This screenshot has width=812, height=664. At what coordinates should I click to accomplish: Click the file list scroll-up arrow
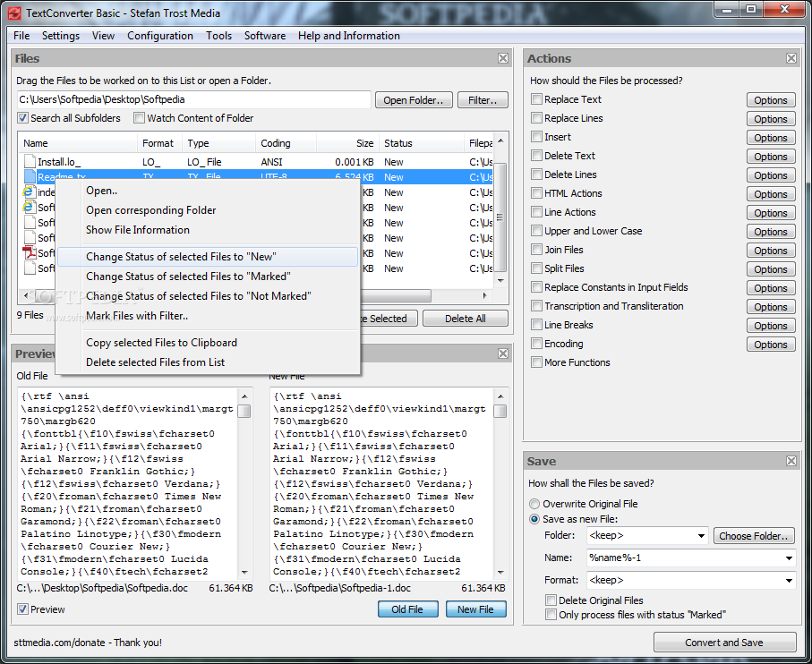(x=500, y=140)
